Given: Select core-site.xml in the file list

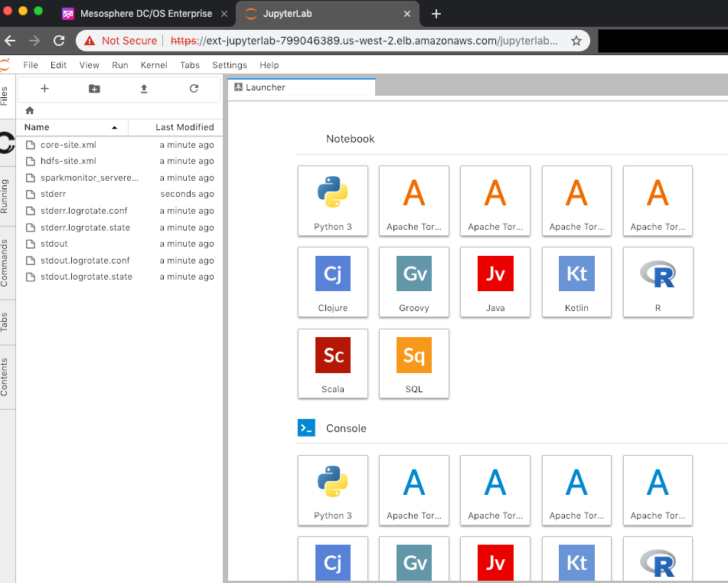Looking at the screenshot, I should [x=119, y=145].
